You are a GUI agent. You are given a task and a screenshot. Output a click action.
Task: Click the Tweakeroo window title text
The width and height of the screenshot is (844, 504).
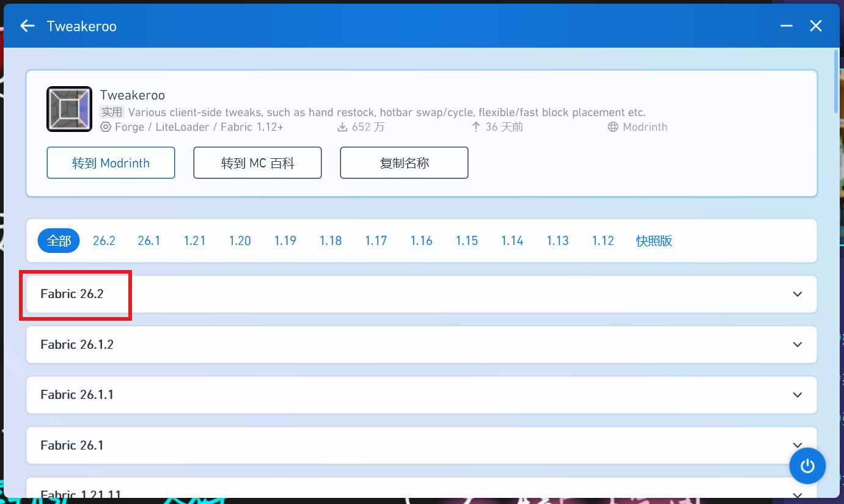82,26
